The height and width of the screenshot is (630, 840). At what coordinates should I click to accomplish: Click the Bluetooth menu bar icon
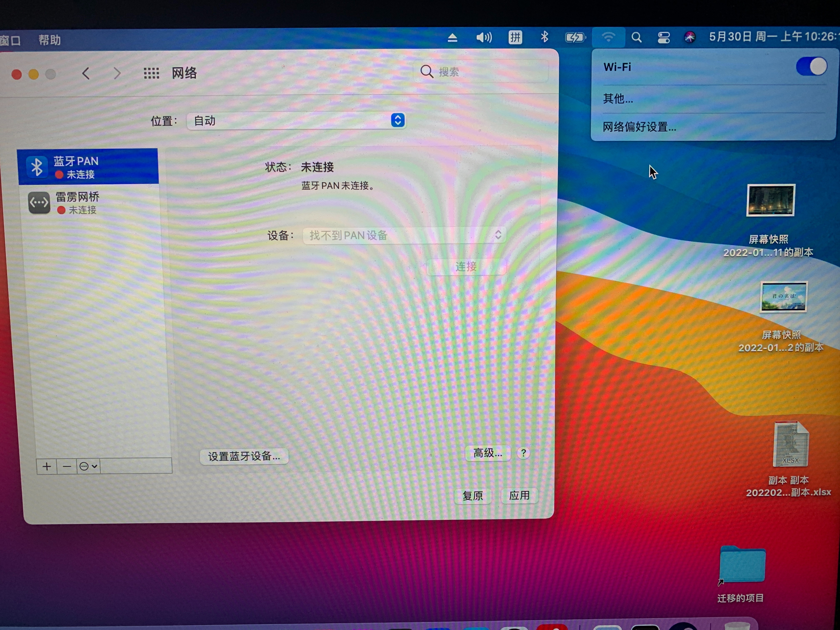tap(544, 37)
